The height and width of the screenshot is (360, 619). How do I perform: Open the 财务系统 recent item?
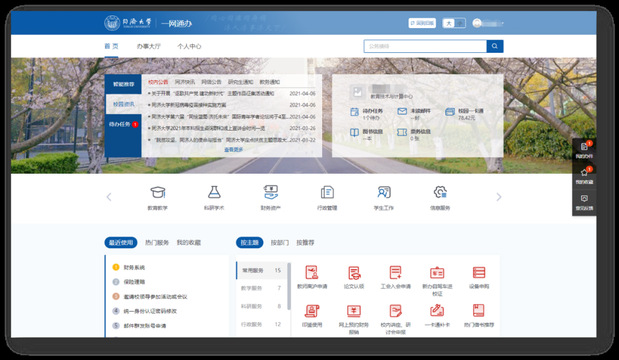point(134,267)
